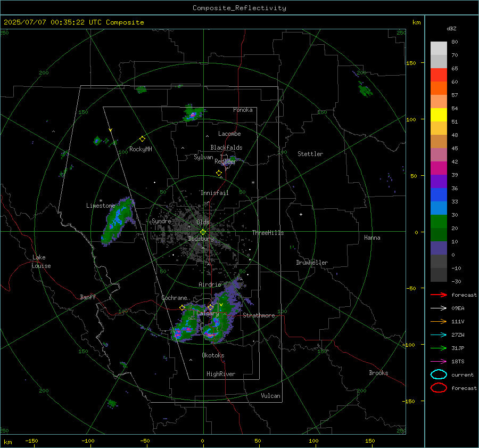Select the light gray 80 dBZ swatch
Screen dimensions: 479x448
[439, 48]
